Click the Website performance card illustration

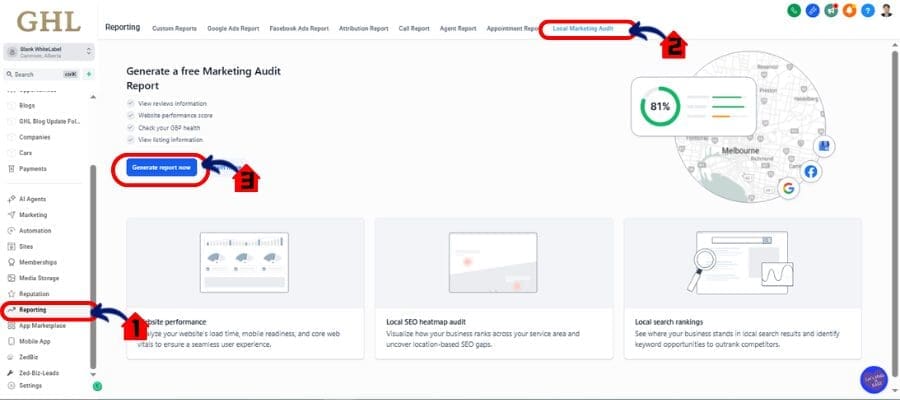tap(245, 263)
